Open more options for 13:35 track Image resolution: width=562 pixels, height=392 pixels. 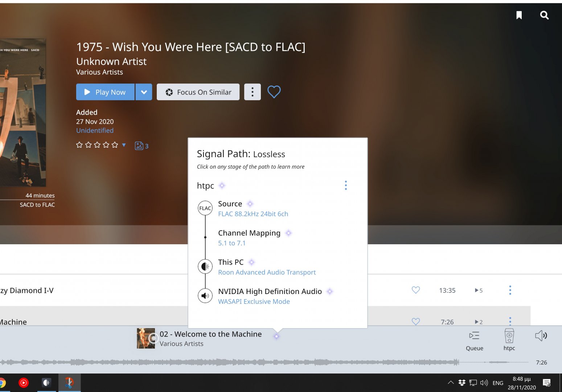click(x=510, y=290)
